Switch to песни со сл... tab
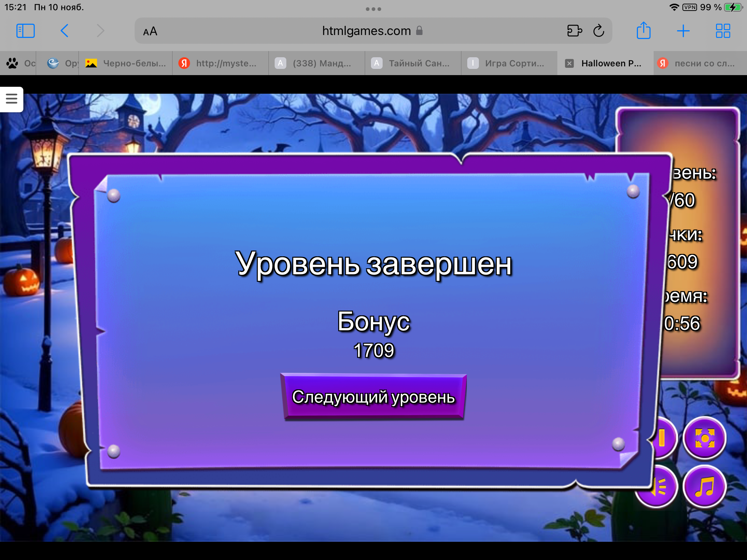The height and width of the screenshot is (560, 747). coord(698,63)
